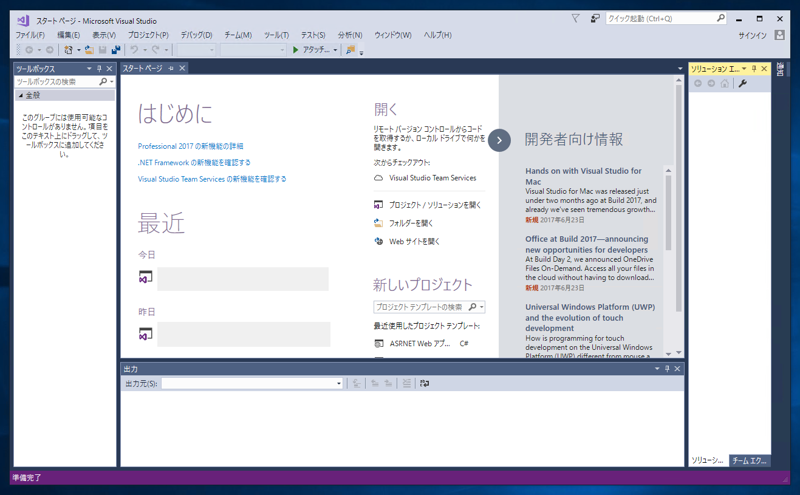Open Professional 2017 の新機能の詳細 link
Screen dimensions: 800x495
190,146
